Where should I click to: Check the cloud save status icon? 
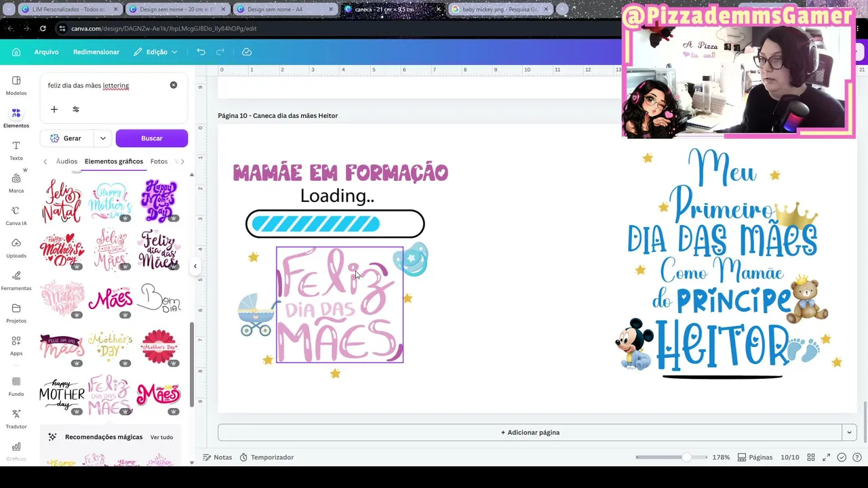point(247,52)
